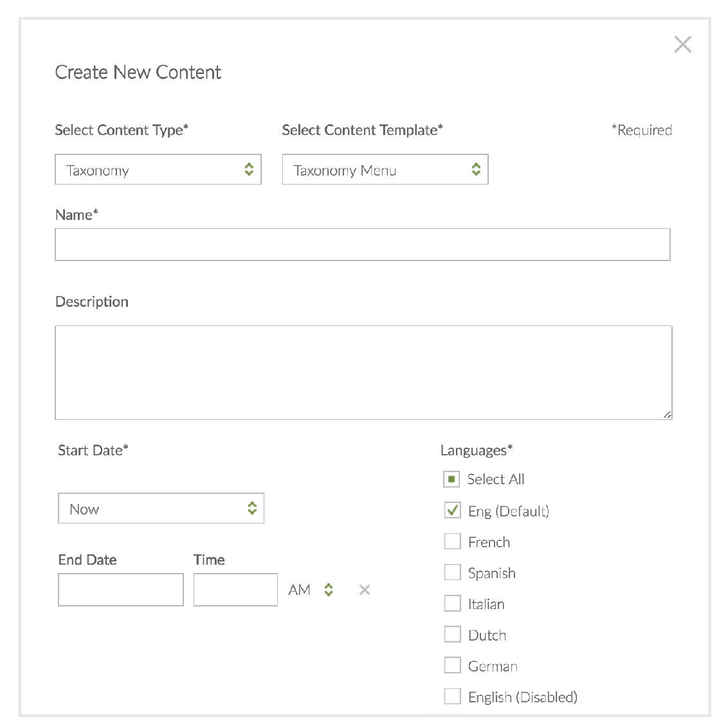Click the Select All label text
Viewport: 728px width, 728px height.
pos(496,479)
